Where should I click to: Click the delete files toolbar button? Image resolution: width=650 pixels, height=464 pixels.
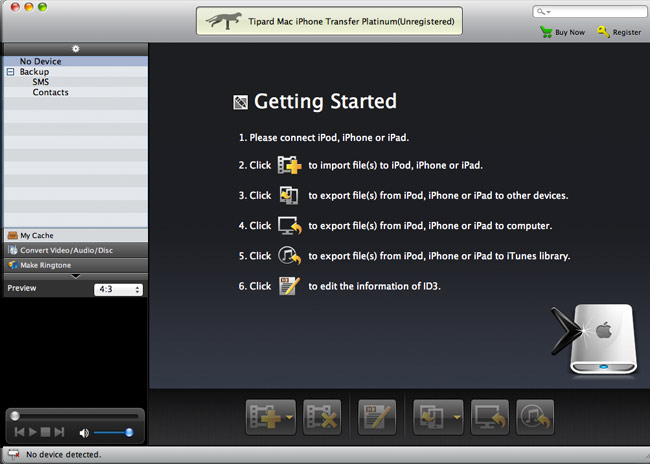(x=322, y=417)
